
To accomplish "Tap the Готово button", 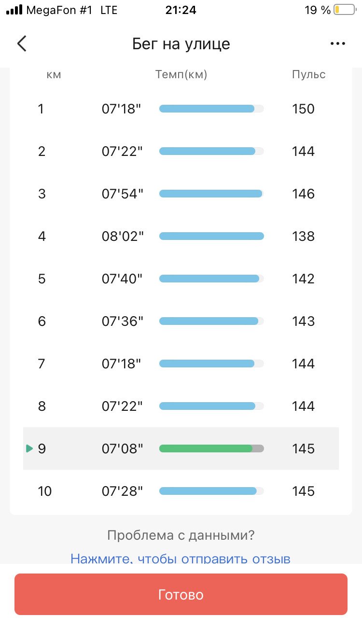I will [181, 594].
